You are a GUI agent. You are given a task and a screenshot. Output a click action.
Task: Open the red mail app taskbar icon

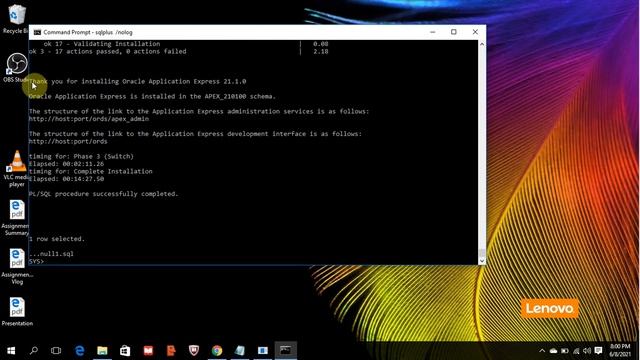(148, 350)
